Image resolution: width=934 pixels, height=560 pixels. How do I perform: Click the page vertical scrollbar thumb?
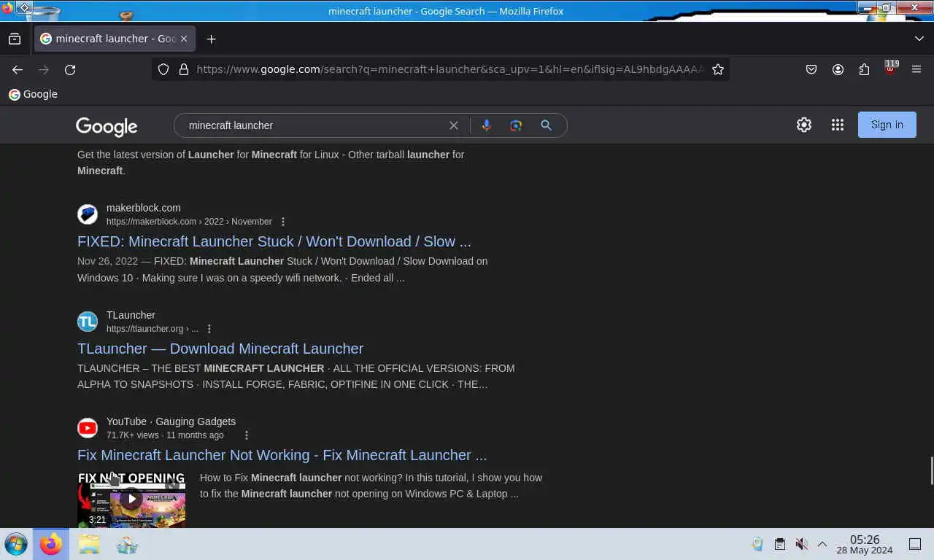coord(930,470)
